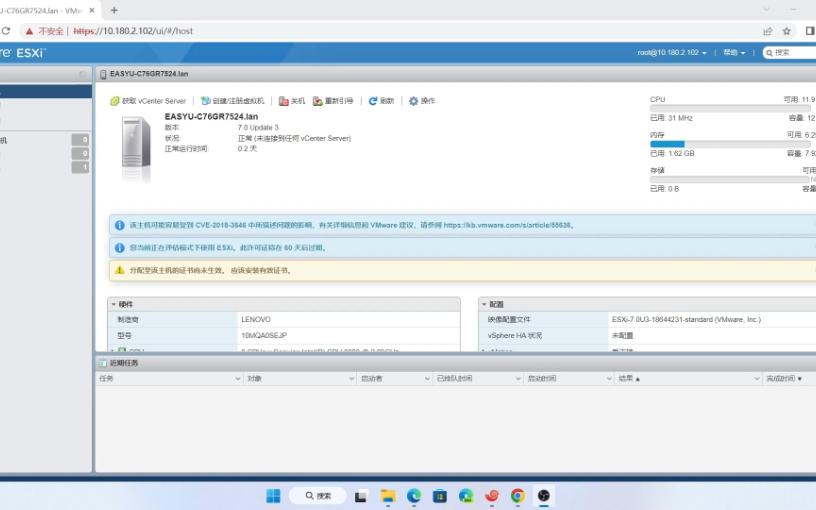Open the red swirl app on taskbar
The height and width of the screenshot is (510, 816).
point(492,496)
